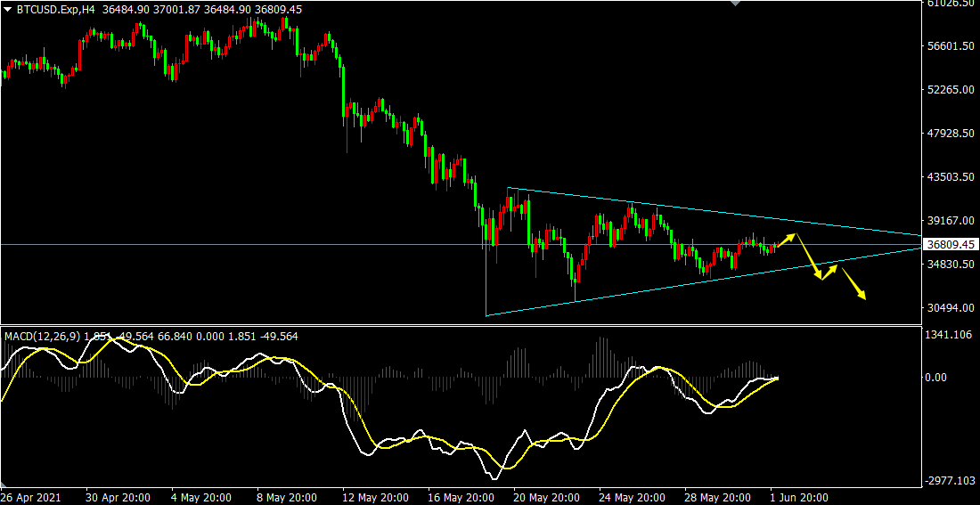Select the current price label 36809.45
Image resolution: width=980 pixels, height=505 pixels.
[x=950, y=244]
